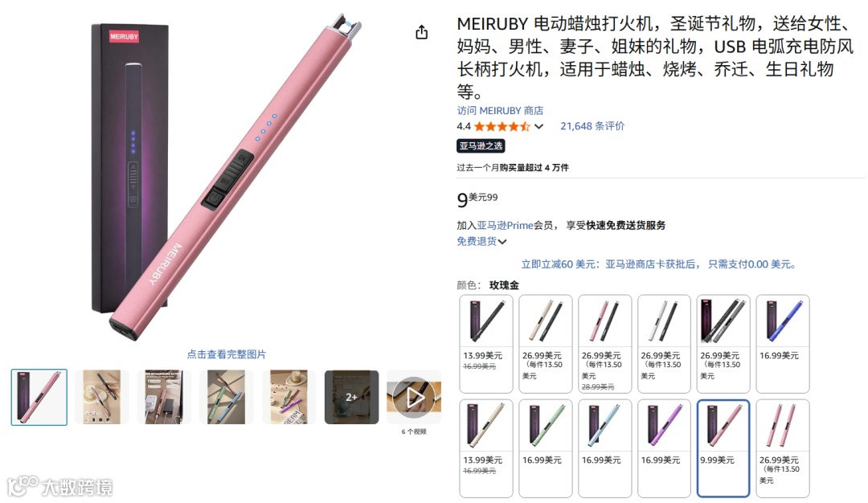The width and height of the screenshot is (868, 503).
Task: Open the 21,648 条评价 reviews link
Action: point(592,126)
